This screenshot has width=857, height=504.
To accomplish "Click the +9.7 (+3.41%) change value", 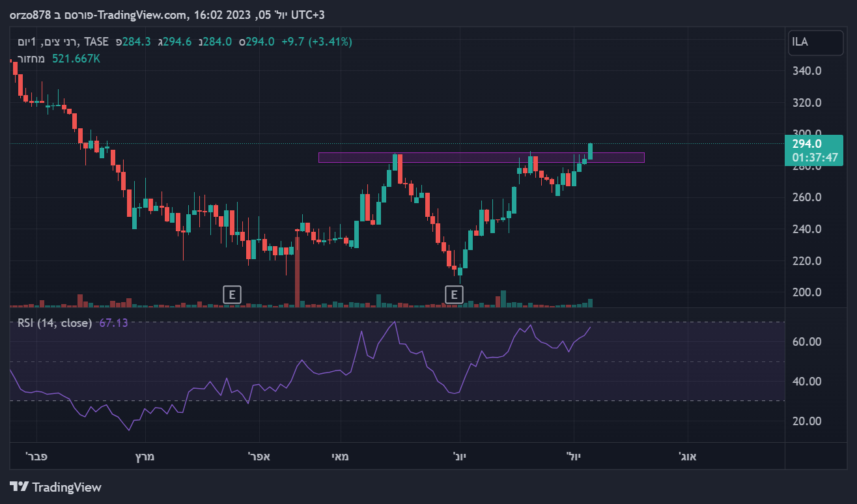I will (316, 42).
